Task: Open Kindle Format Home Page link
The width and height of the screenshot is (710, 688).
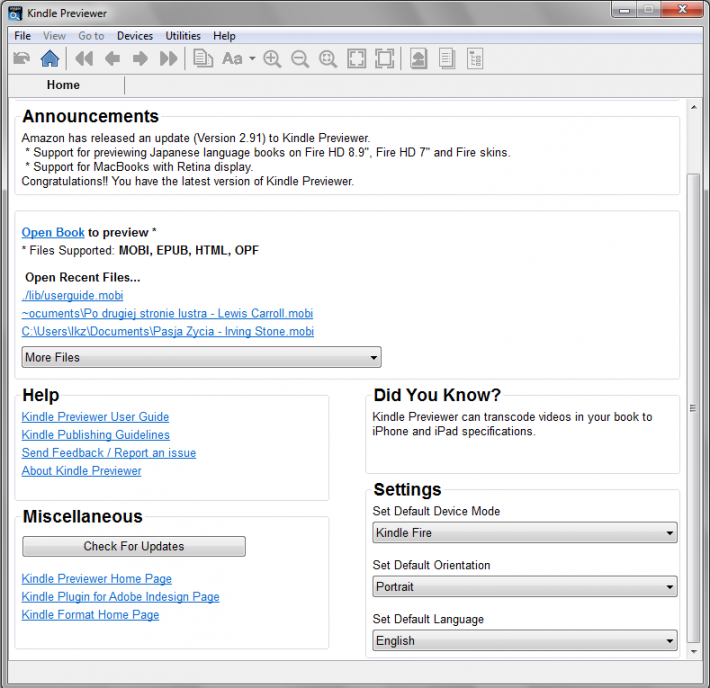Action: (x=90, y=615)
